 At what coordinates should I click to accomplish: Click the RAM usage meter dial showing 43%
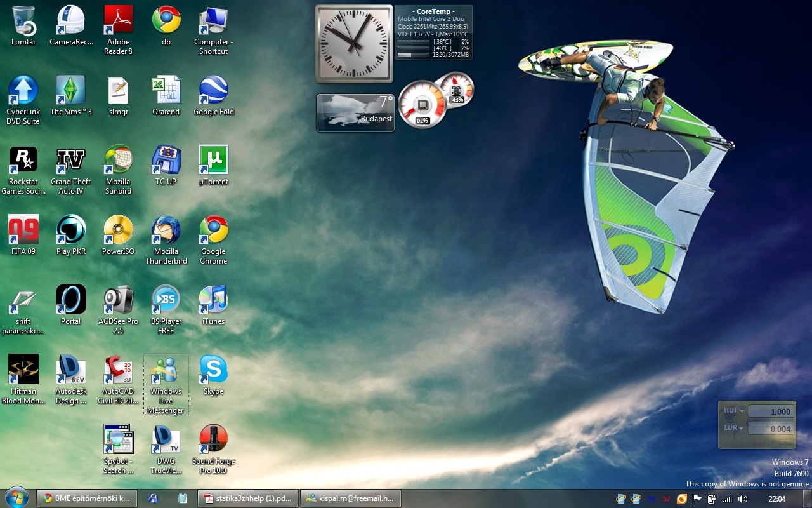[457, 90]
